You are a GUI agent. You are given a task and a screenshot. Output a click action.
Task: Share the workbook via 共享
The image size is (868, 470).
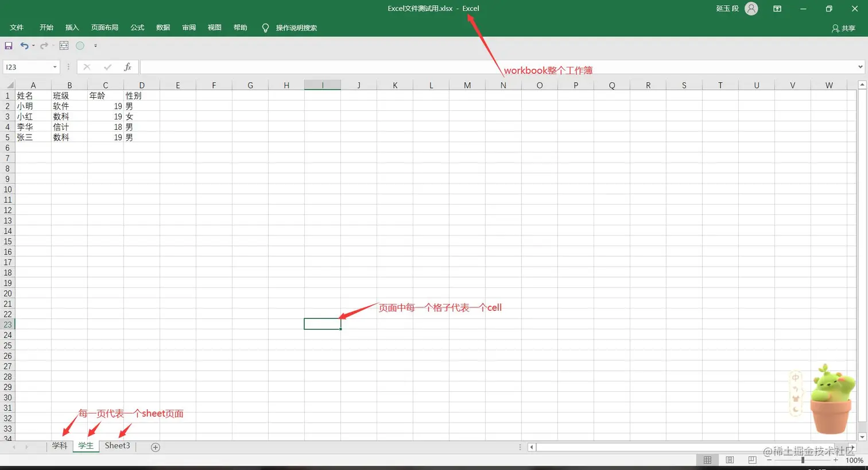click(x=843, y=28)
